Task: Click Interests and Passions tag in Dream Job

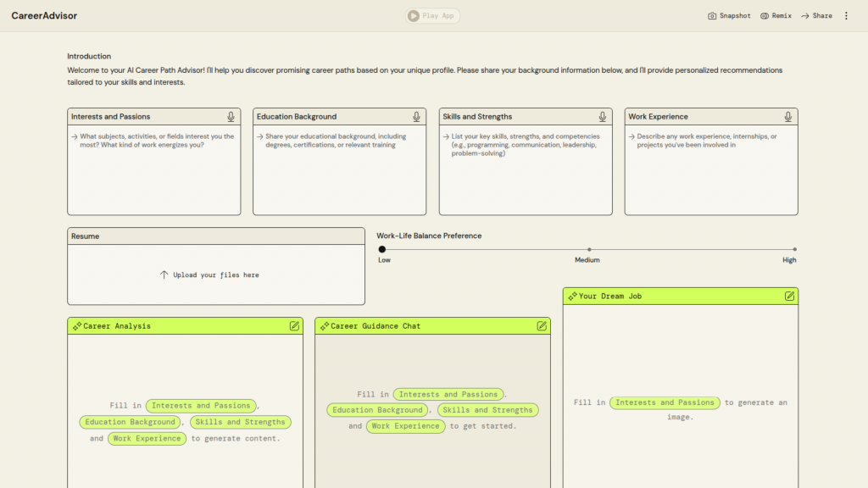Action: click(665, 403)
